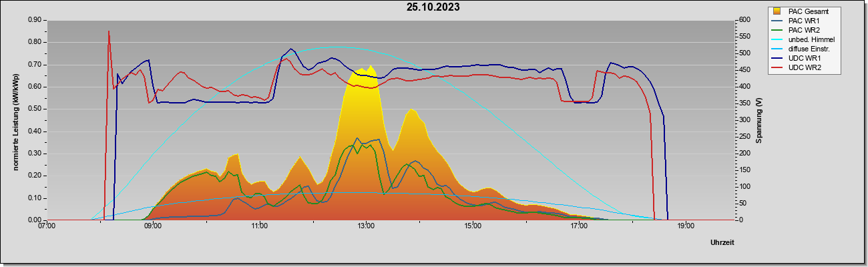This screenshot has height=267, width=868.
Task: Click the 13:00 time axis tick
Action: (x=367, y=226)
